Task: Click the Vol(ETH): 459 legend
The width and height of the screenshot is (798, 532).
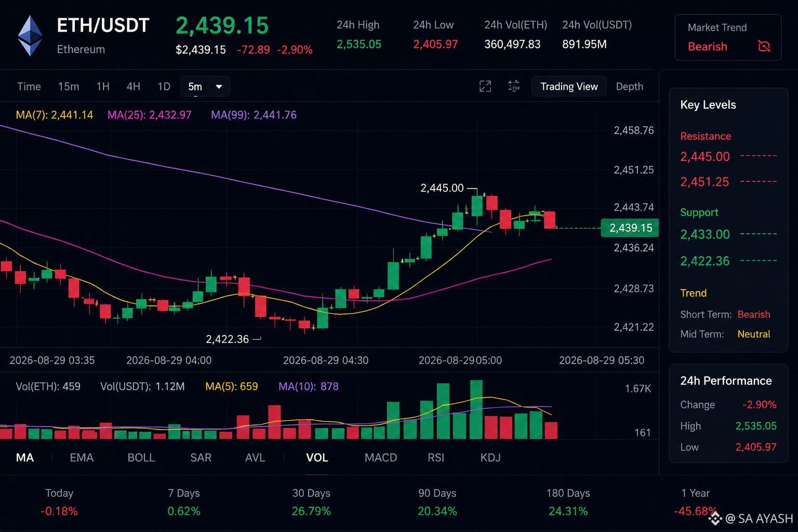Action: 48,387
